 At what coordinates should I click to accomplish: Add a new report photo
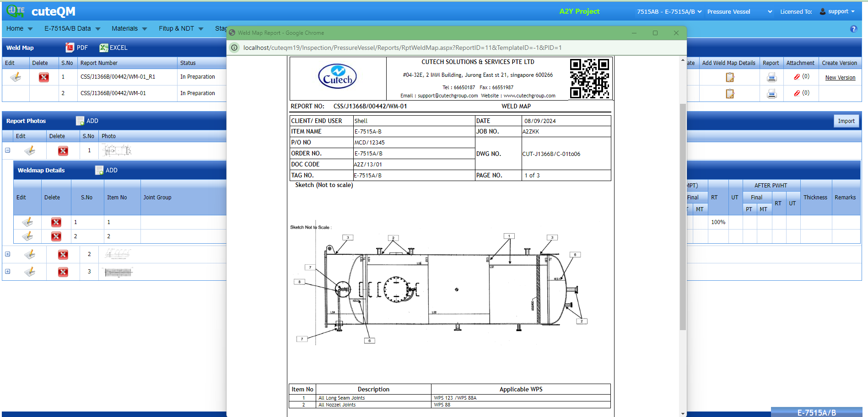[x=87, y=121]
